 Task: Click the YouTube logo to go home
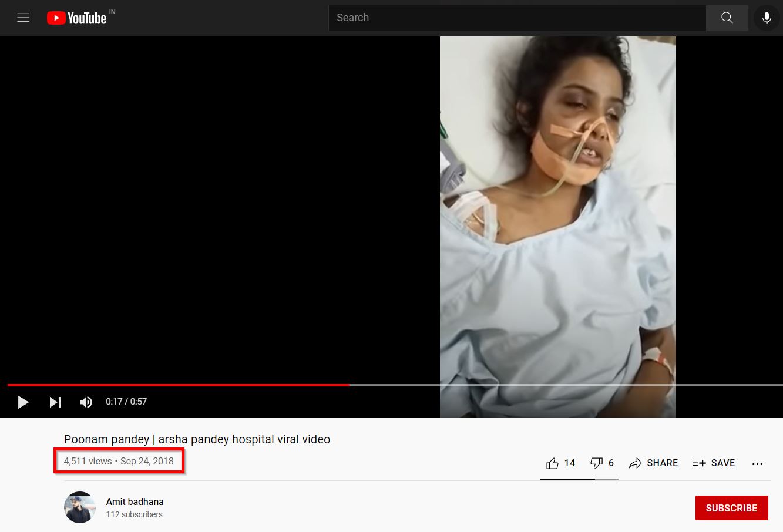[x=76, y=18]
